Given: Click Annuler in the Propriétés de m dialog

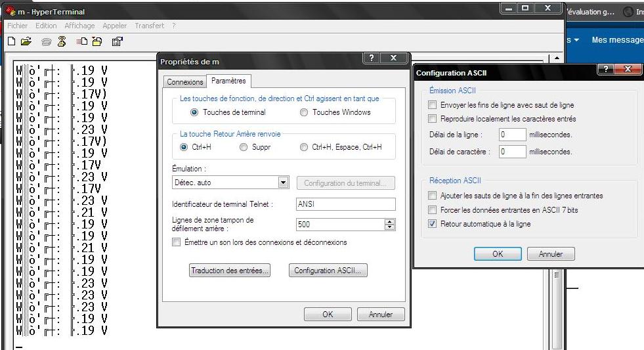Looking at the screenshot, I should click(381, 315).
